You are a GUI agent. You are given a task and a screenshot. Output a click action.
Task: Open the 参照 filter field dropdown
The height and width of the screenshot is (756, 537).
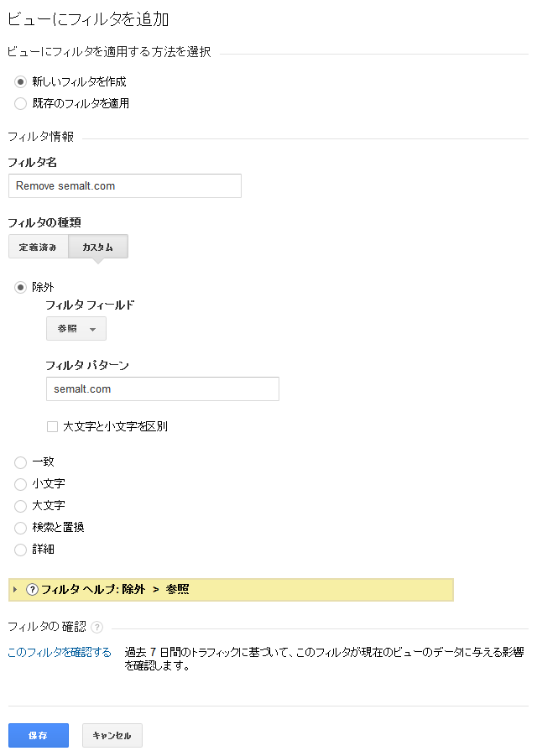[x=76, y=329]
